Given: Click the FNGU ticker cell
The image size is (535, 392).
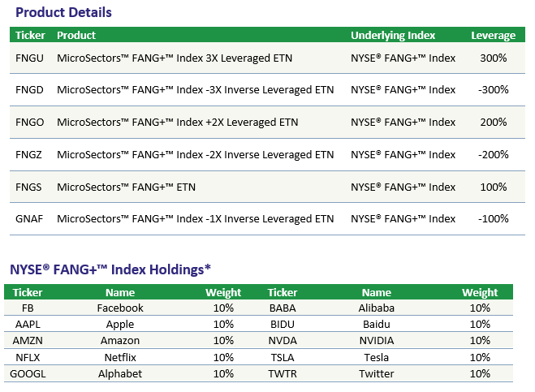Looking at the screenshot, I should pyautogui.click(x=29, y=58).
